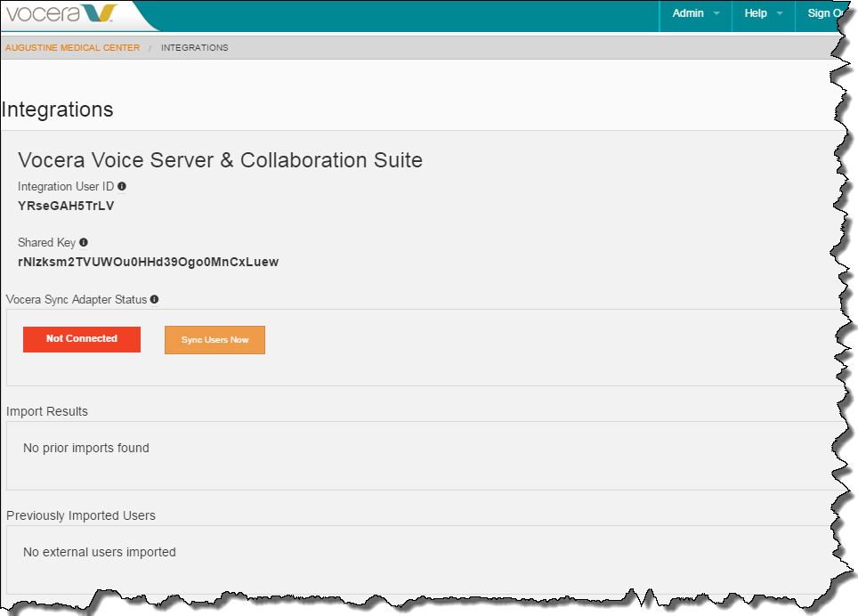Click the Not Connected status badge
Screen dimensions: 858x616
(x=81, y=339)
